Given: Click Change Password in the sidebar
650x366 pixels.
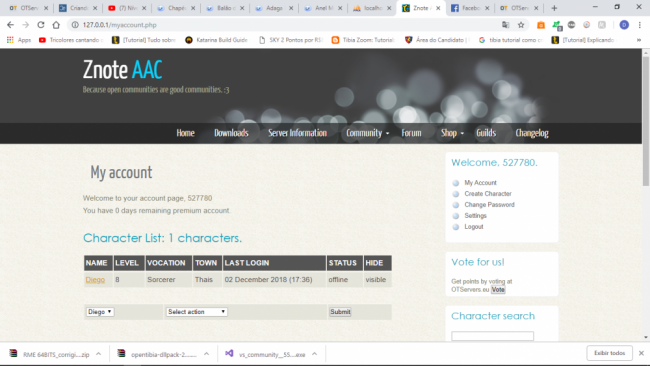Looking at the screenshot, I should tap(489, 205).
